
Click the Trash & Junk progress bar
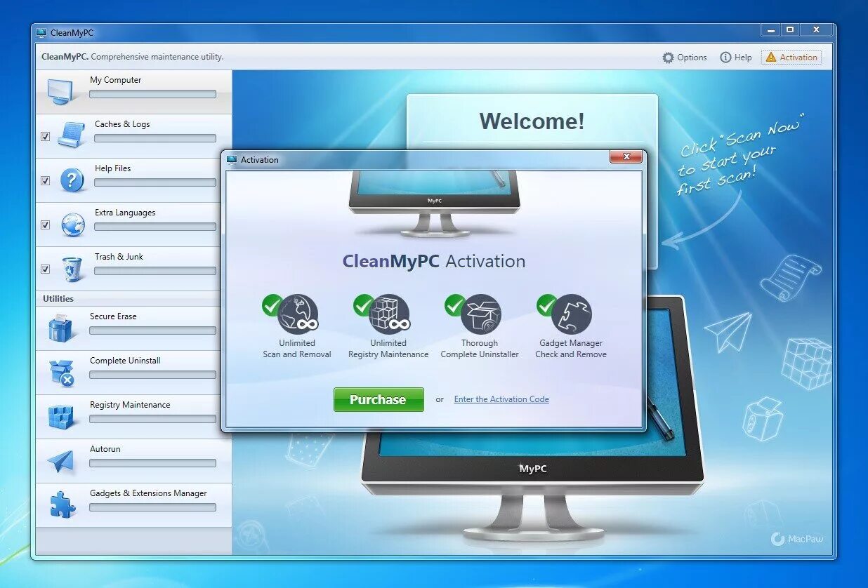[155, 271]
